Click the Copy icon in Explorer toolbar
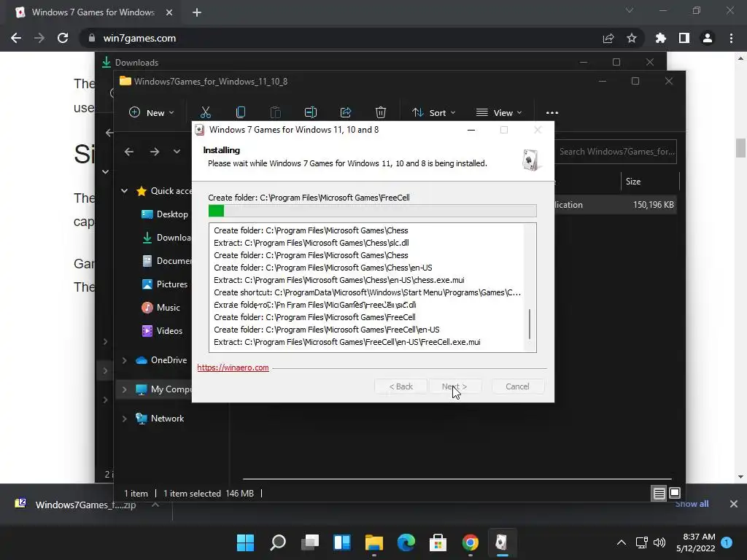The image size is (747, 560). (241, 112)
